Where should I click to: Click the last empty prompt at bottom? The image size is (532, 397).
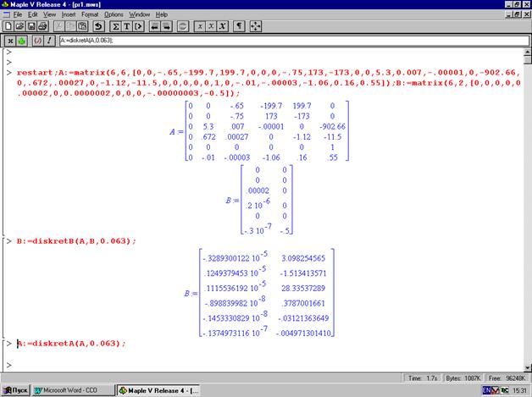point(8,365)
